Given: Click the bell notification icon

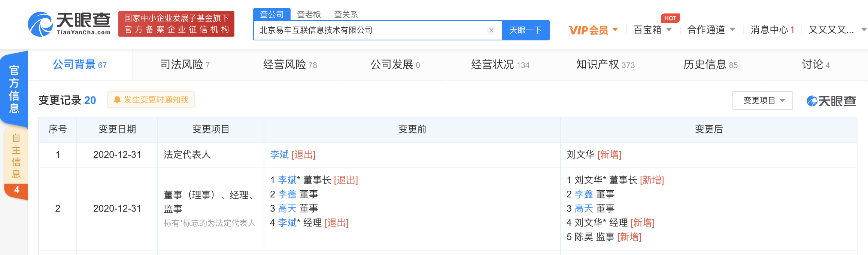Looking at the screenshot, I should coord(117,100).
